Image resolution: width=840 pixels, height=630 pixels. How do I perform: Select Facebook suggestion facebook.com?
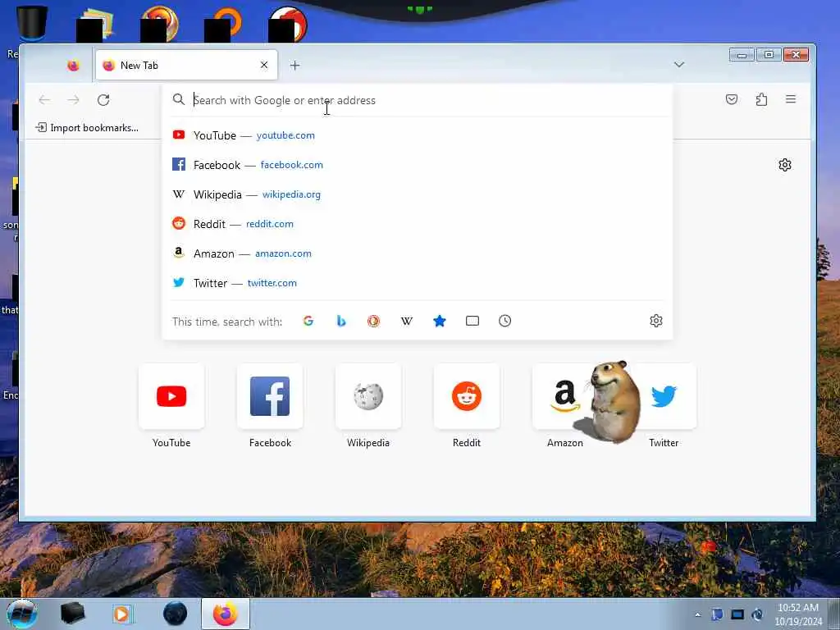point(418,164)
